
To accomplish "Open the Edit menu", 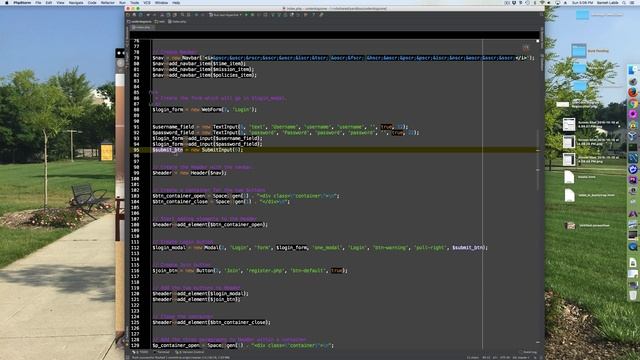I will click(49, 2).
